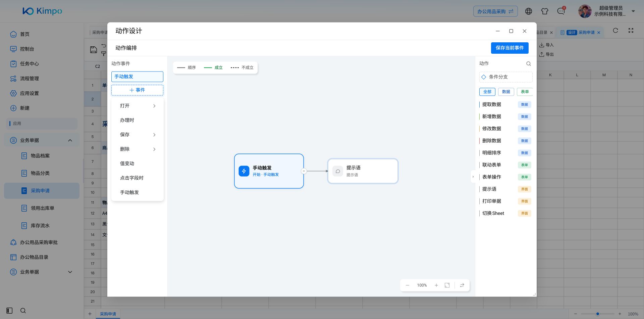Choose 值变动 from the event menu

pyautogui.click(x=137, y=164)
